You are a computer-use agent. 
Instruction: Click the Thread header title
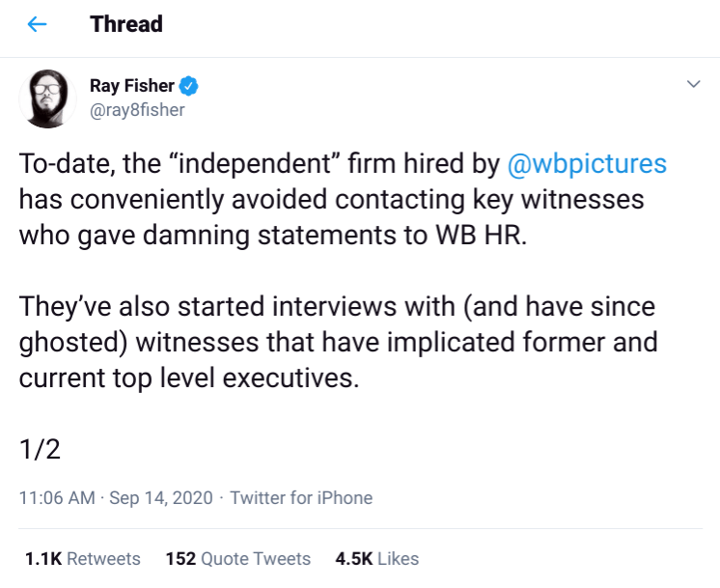pyautogui.click(x=126, y=24)
